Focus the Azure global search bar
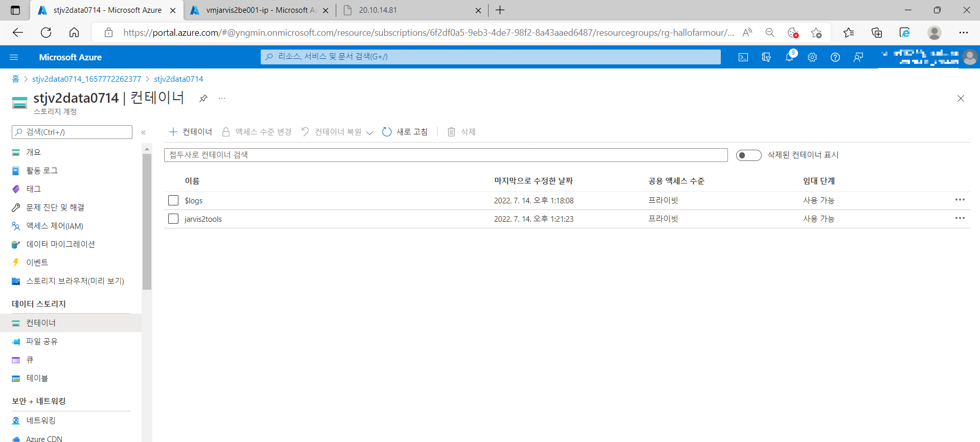 [490, 57]
